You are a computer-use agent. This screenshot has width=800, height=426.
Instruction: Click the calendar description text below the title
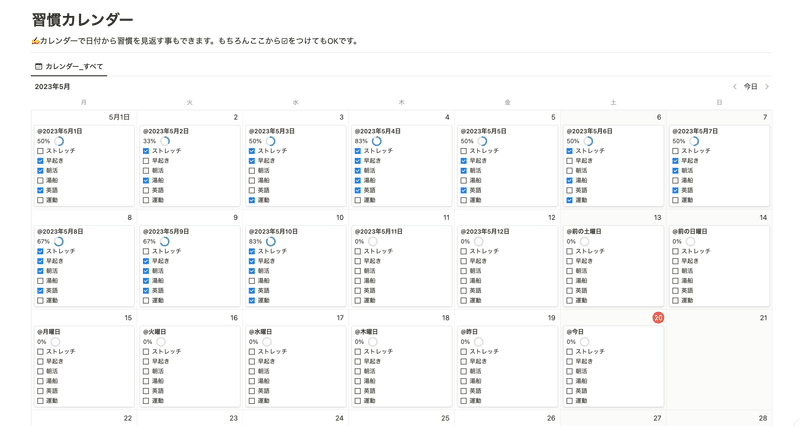click(x=195, y=41)
